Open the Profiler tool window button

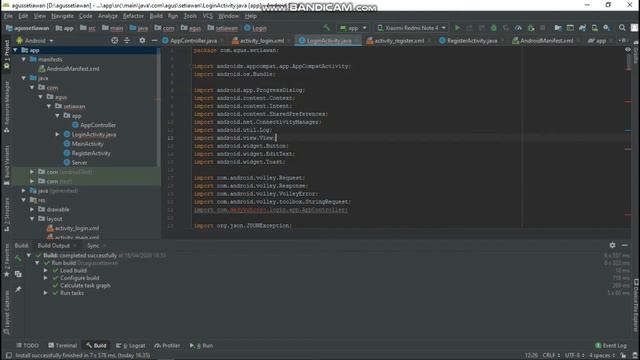167,345
